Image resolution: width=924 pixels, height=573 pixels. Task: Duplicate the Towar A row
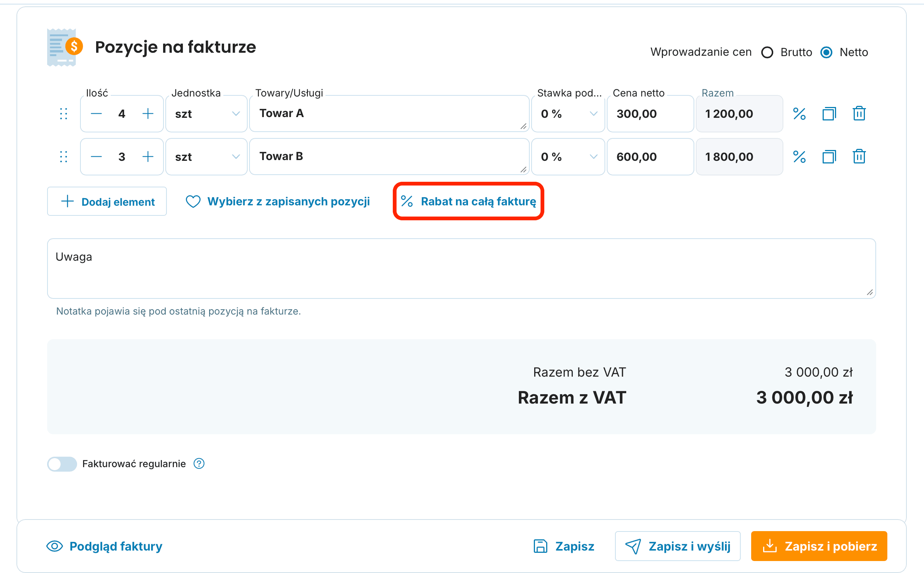829,114
